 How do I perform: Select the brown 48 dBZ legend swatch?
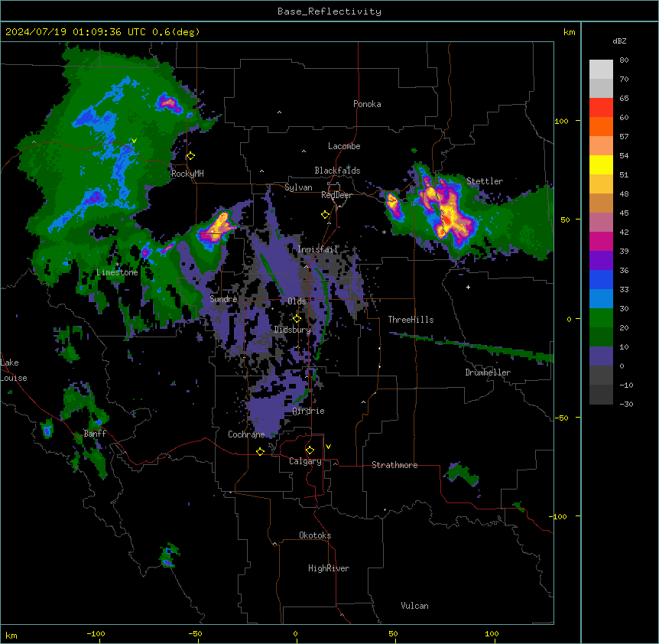pyautogui.click(x=601, y=203)
